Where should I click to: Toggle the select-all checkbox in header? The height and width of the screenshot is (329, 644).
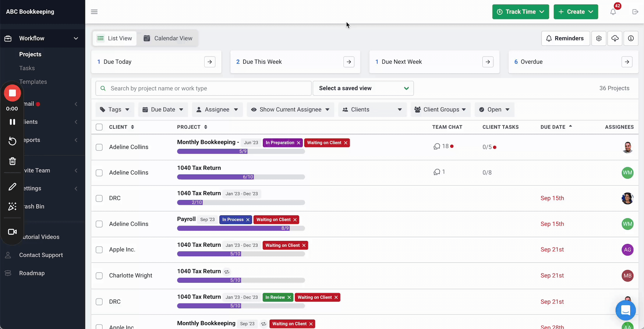pos(99,127)
